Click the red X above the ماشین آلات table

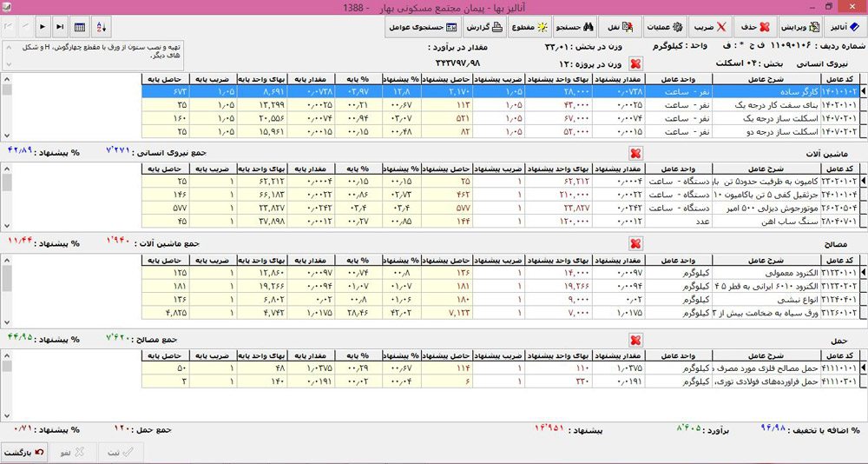pos(635,153)
